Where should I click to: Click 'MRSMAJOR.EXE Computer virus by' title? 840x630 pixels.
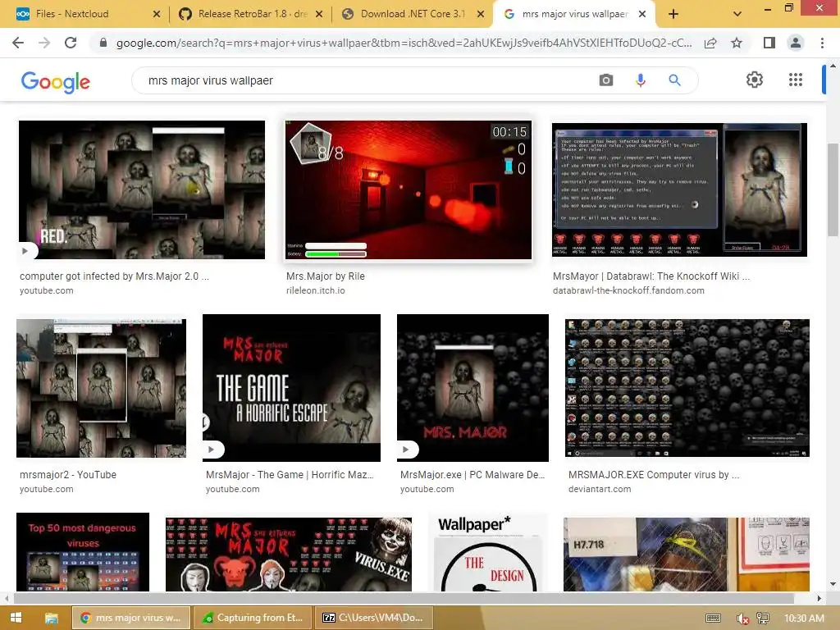[654, 475]
